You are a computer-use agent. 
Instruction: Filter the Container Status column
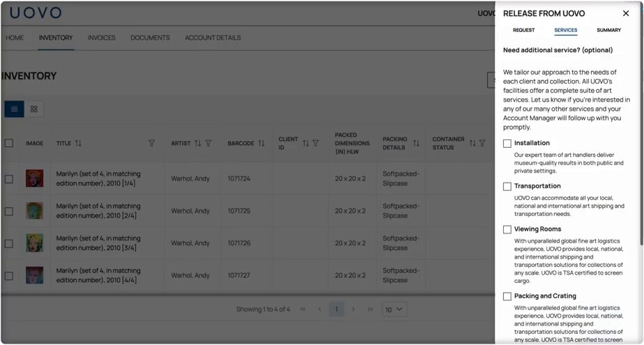coord(482,143)
